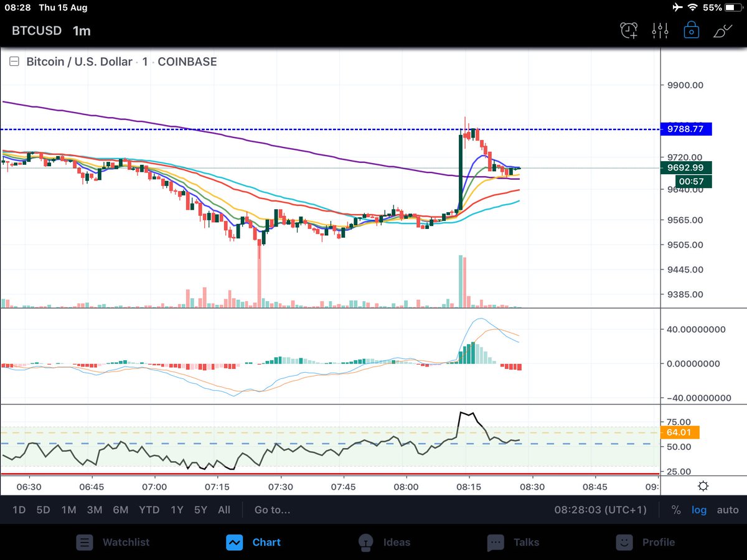Screen dimensions: 747x560
Task: Toggle the % percent scale
Action: pyautogui.click(x=676, y=510)
